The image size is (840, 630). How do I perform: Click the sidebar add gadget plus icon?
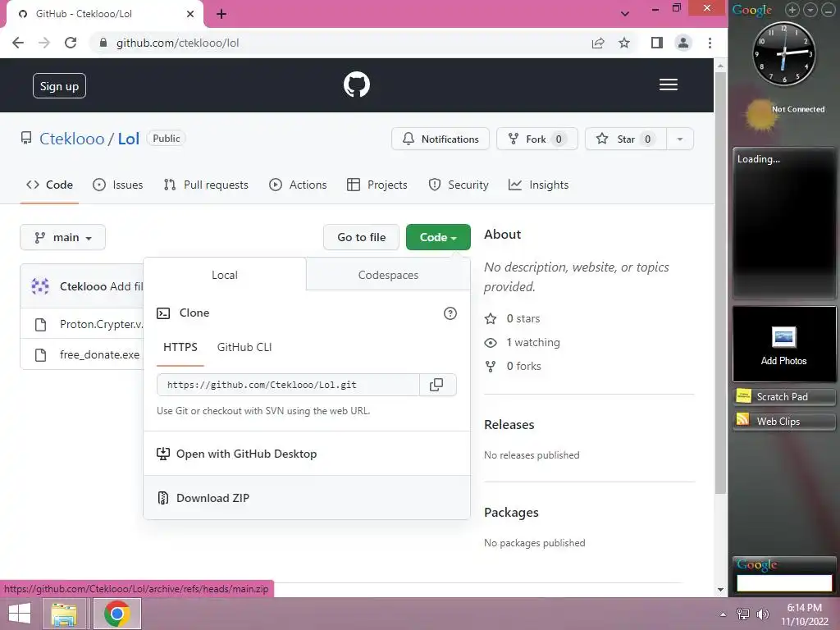pos(792,10)
